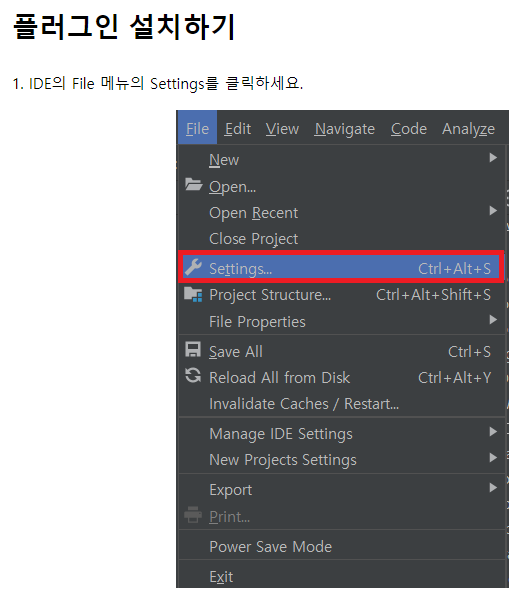The image size is (527, 601).
Task: Open the Navigate menu
Action: click(x=345, y=129)
